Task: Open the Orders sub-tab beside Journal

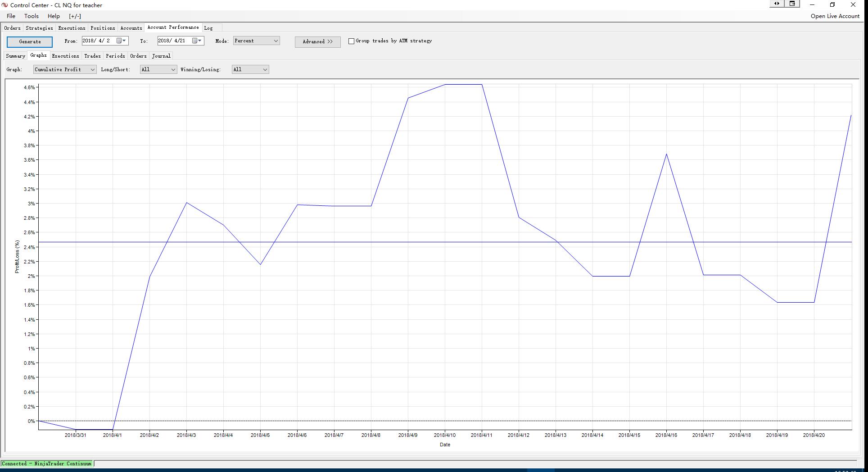Action: click(138, 56)
